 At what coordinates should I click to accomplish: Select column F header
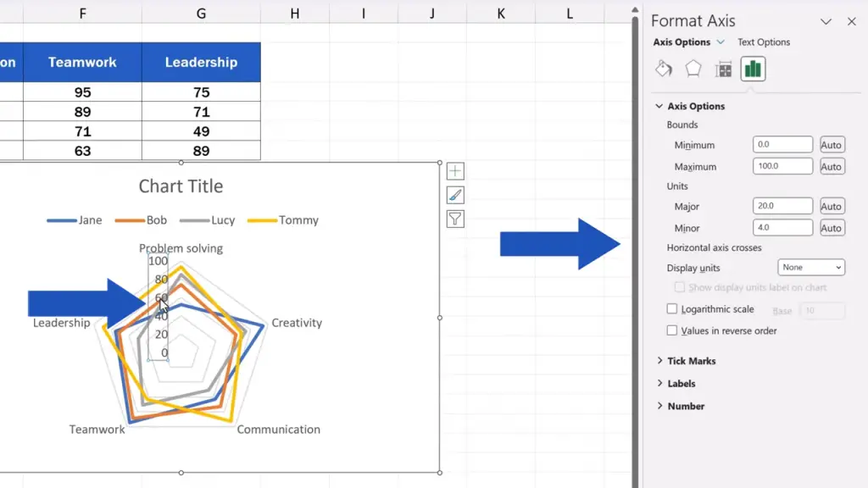click(x=82, y=14)
